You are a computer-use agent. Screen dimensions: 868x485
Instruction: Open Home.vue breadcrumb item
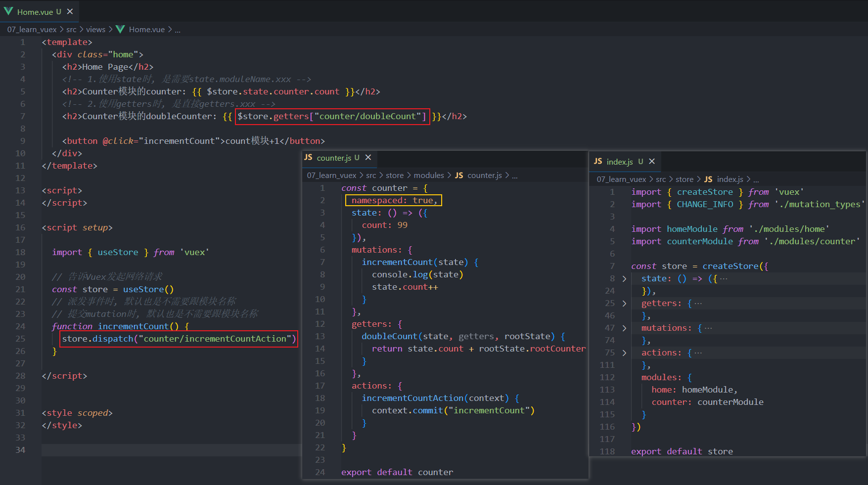coord(147,29)
